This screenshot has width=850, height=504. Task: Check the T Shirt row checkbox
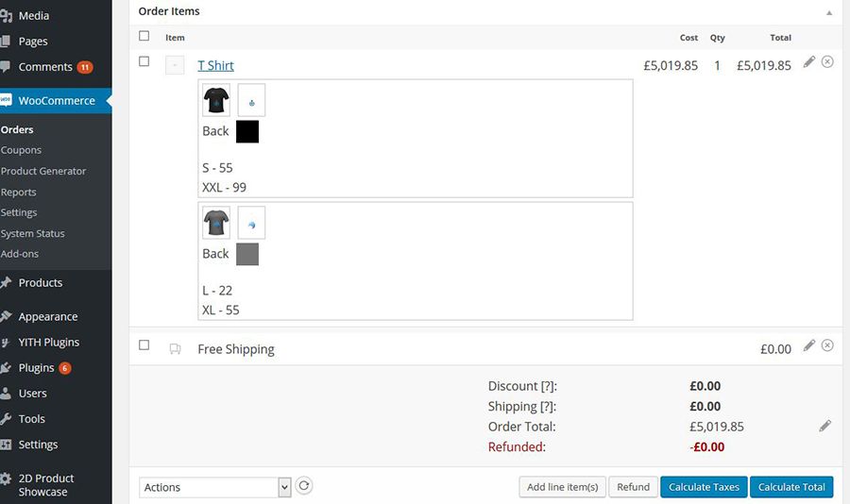tap(144, 61)
